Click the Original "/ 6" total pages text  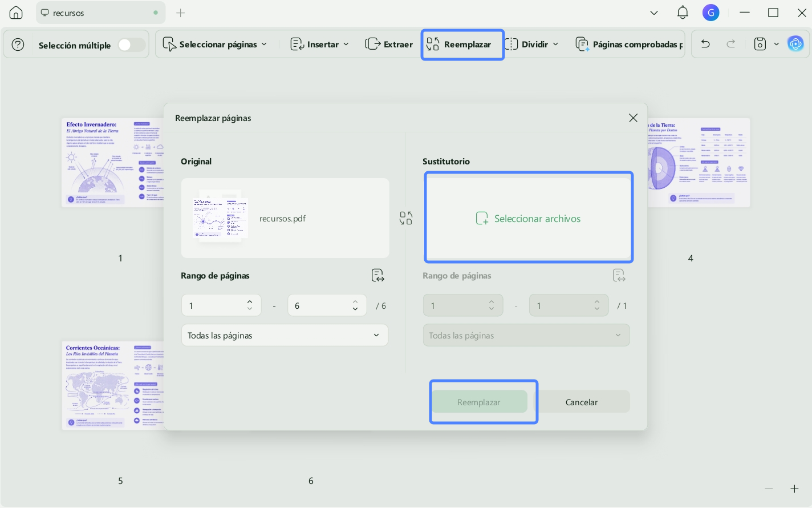381,306
